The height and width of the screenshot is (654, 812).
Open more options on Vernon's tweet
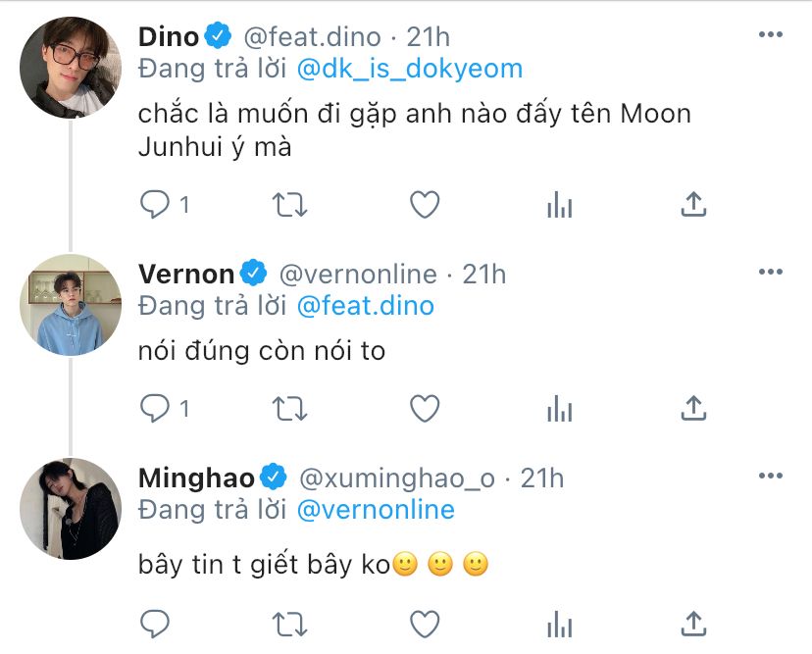tap(771, 271)
